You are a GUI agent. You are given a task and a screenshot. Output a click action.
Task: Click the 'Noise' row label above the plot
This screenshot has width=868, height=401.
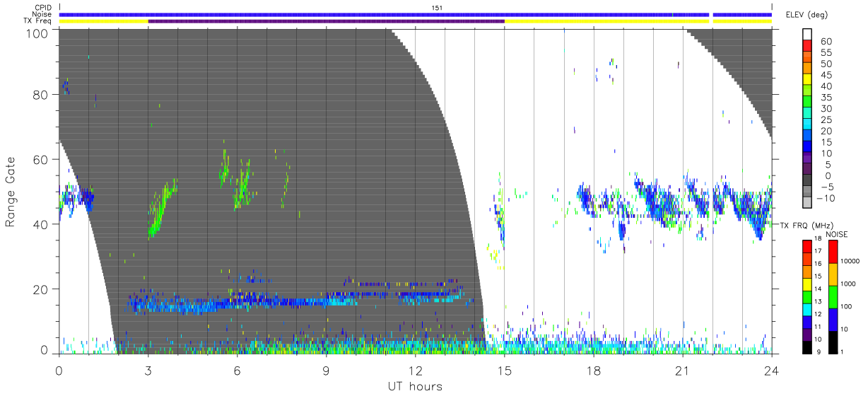42,14
